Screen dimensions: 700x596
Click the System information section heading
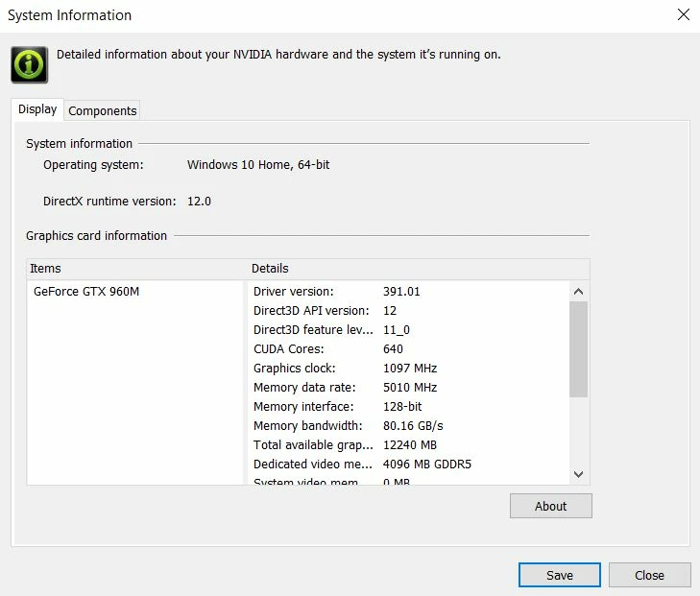[79, 144]
